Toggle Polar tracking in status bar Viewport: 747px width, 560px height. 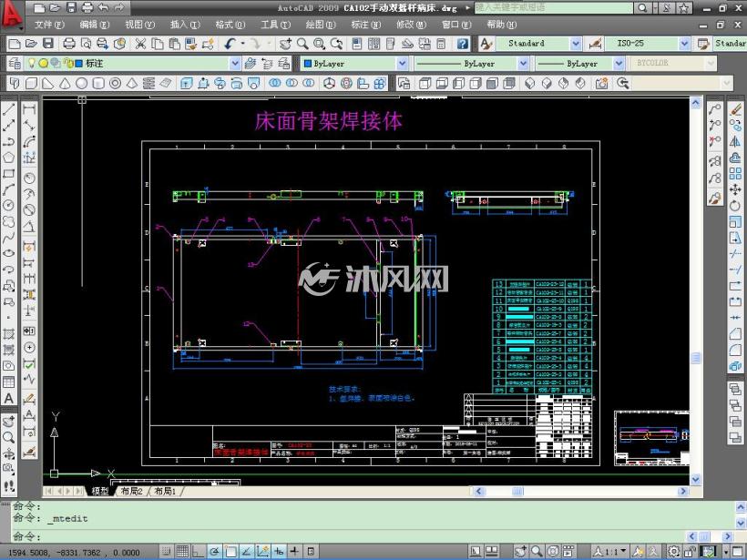coord(214,551)
